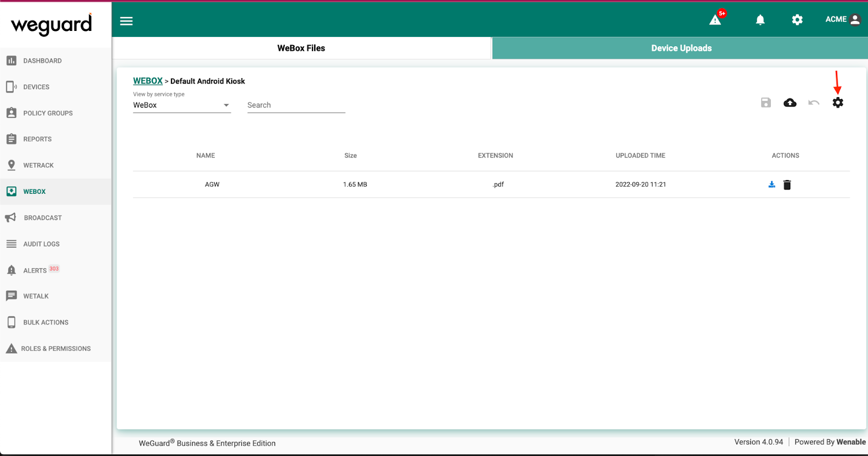Click the WeTalk chat icon
The height and width of the screenshot is (456, 868).
click(11, 296)
